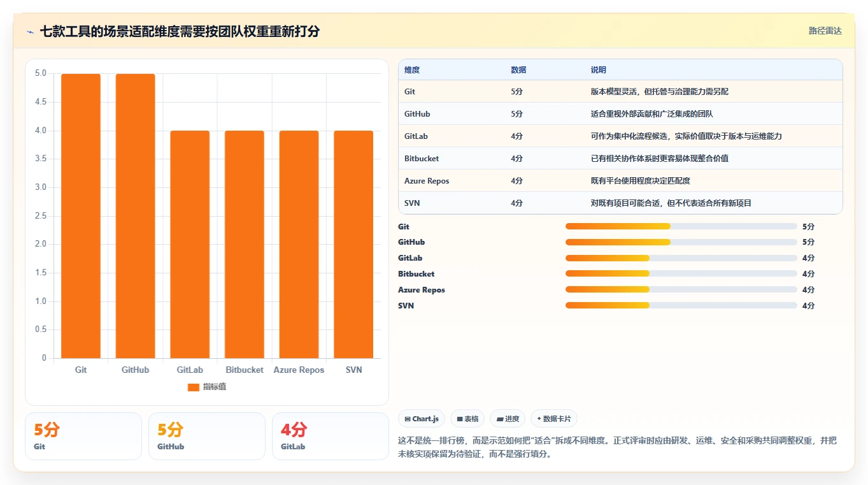Click the 5分 score in the Git table row
This screenshot has height=485, width=868.
click(516, 92)
